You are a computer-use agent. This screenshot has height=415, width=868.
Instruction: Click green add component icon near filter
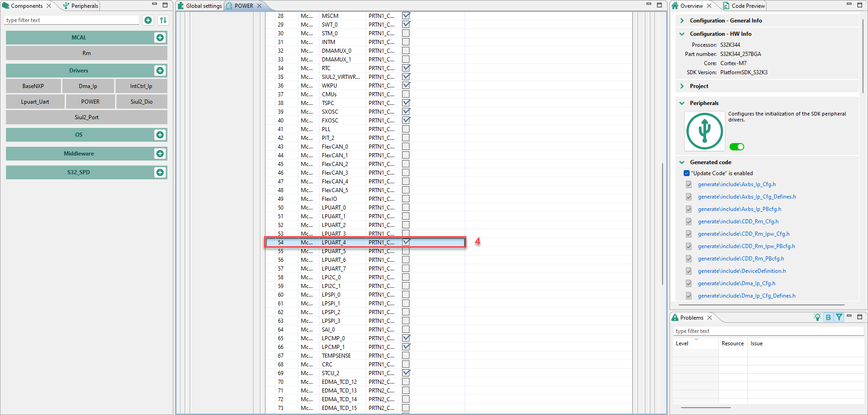(x=148, y=20)
